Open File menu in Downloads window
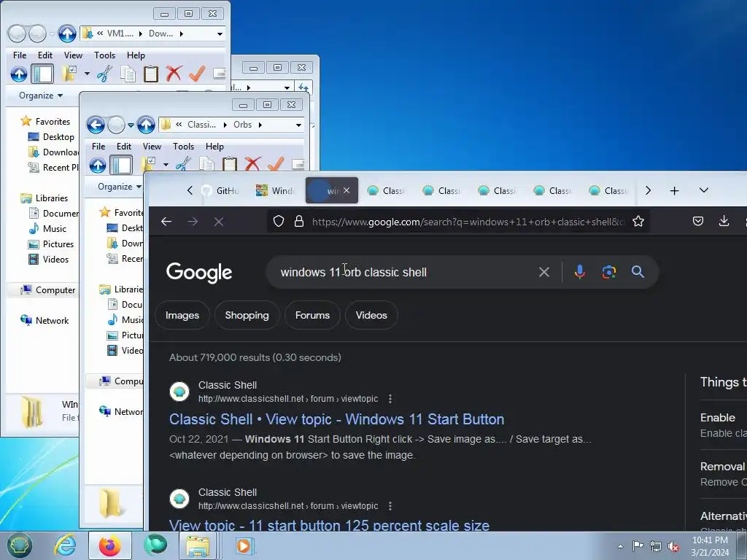Viewport: 747px width, 560px height. pos(20,55)
